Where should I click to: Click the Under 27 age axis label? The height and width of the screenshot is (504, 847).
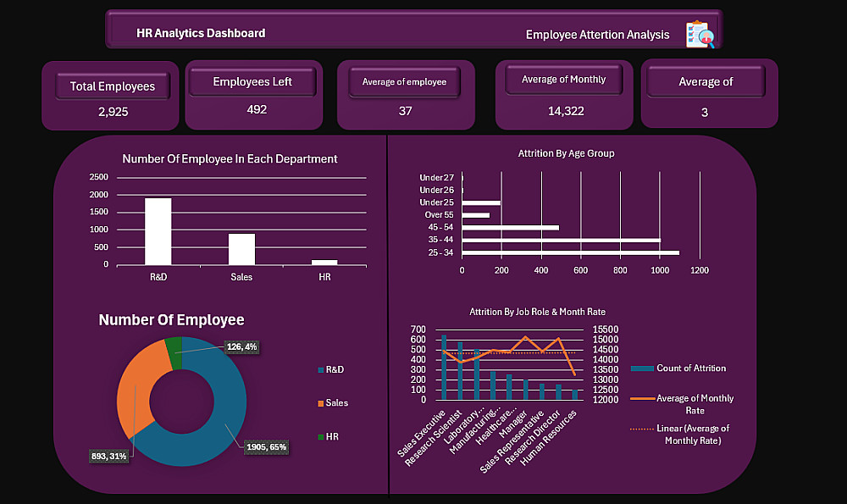coord(436,178)
